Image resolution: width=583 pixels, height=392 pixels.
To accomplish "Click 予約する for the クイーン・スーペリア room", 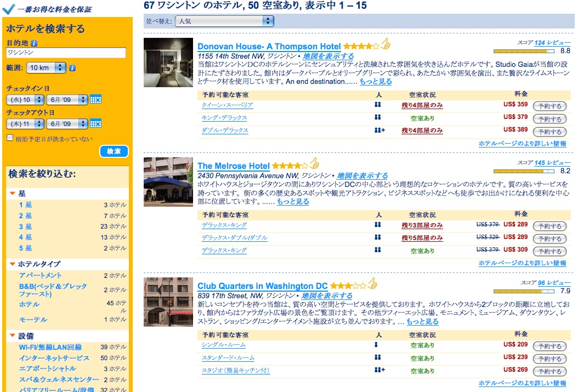I will 549,106.
